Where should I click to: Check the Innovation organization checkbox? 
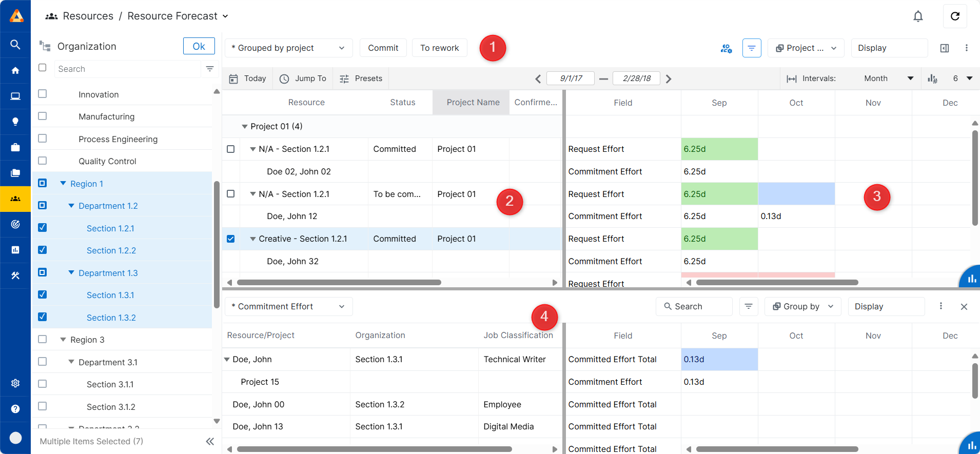click(43, 94)
